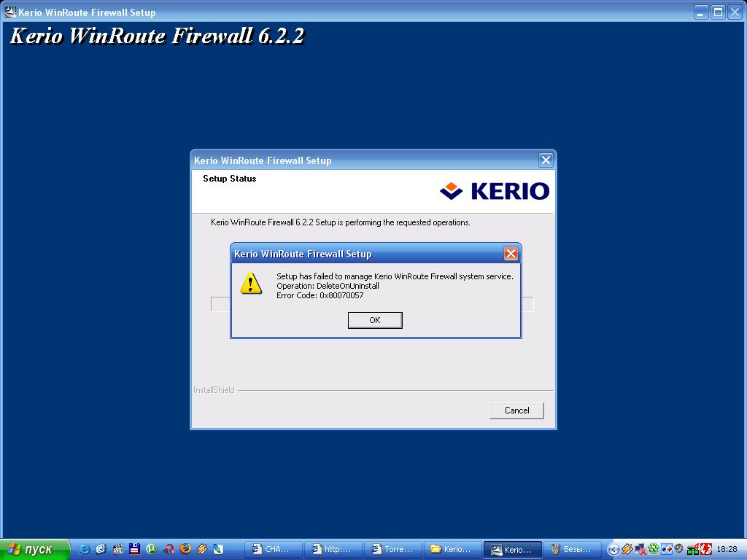Screen dimensions: 747x560
Task: Click the volume speaker tray icon
Action: click(x=679, y=549)
